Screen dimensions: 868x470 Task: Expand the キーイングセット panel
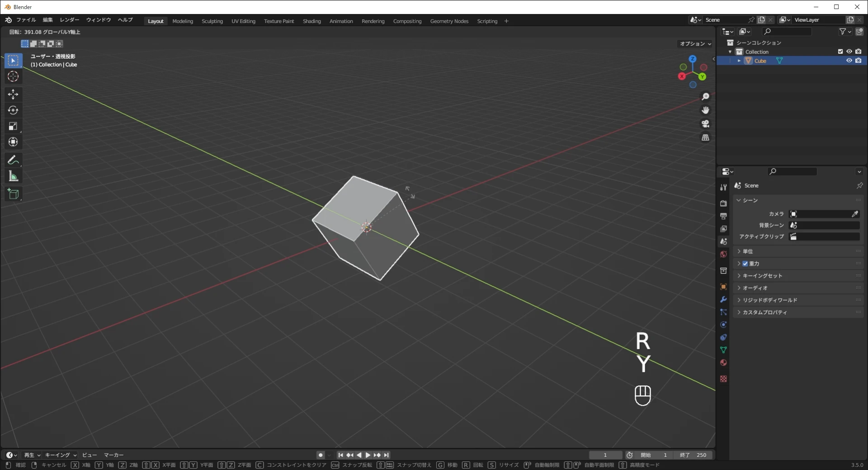click(798, 276)
